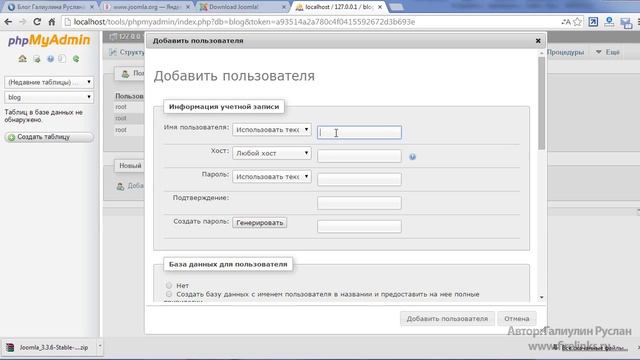
Task: Click the phpMyAdmin logo
Action: [x=49, y=40]
